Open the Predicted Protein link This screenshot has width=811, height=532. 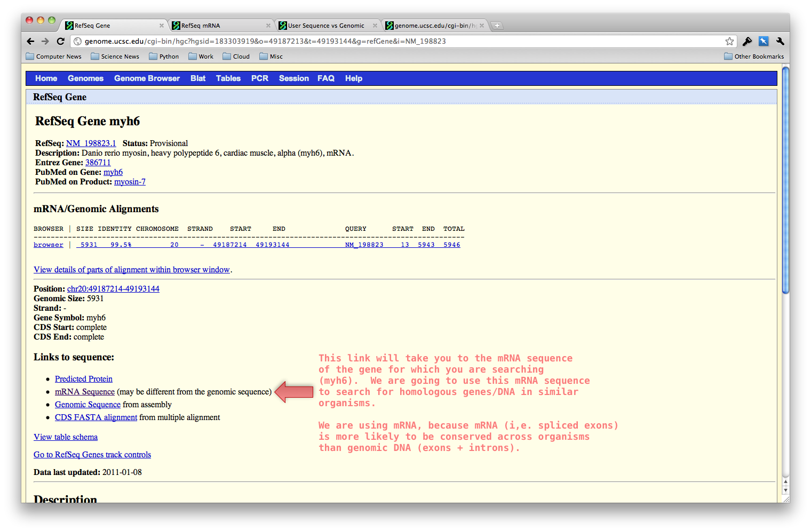pyautogui.click(x=84, y=379)
